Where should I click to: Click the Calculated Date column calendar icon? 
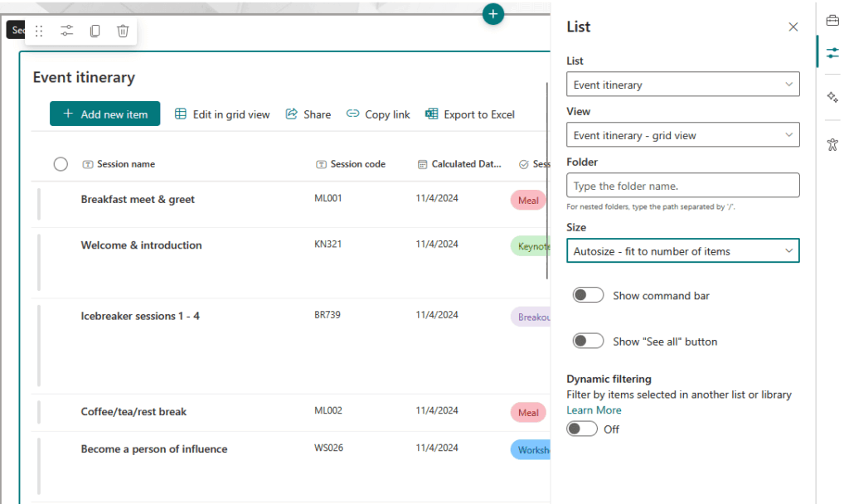pos(422,165)
